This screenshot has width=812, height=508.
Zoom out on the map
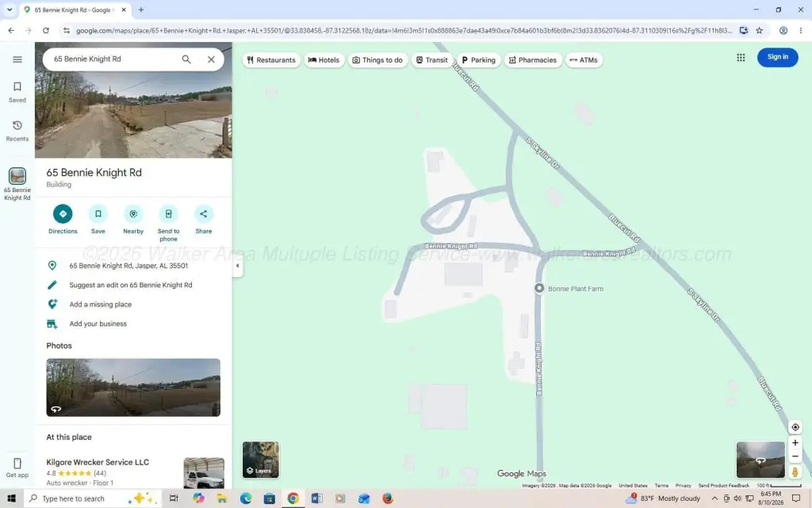[795, 456]
